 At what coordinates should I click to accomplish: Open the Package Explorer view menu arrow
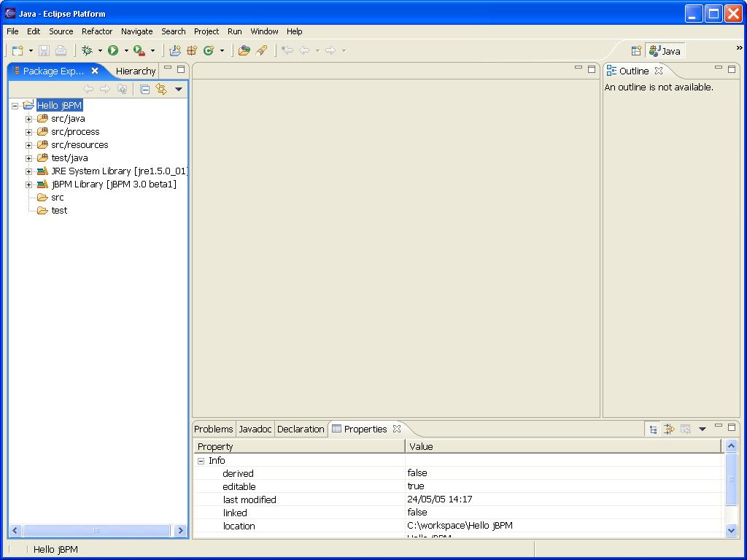pyautogui.click(x=179, y=90)
